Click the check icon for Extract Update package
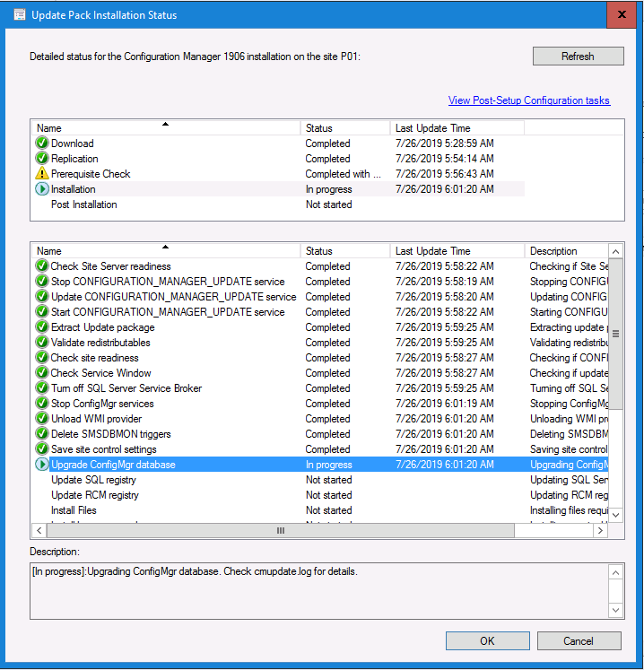 click(42, 326)
